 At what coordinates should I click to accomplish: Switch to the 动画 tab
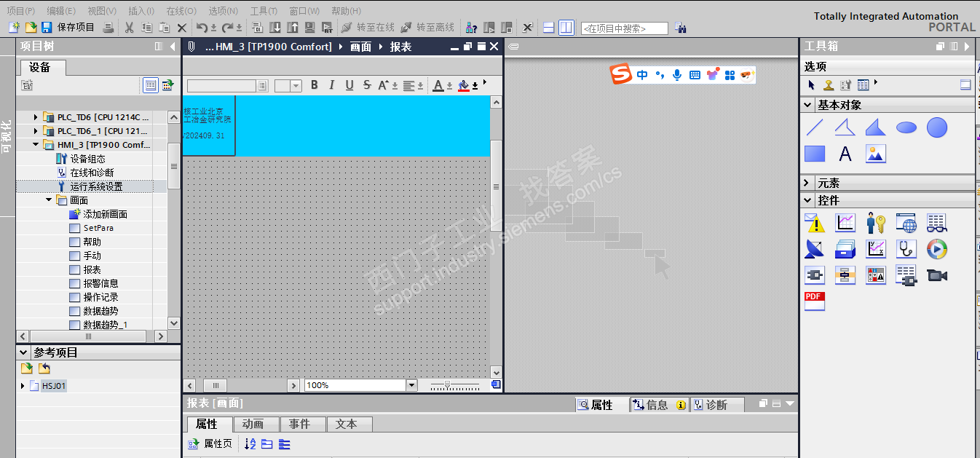coord(256,424)
